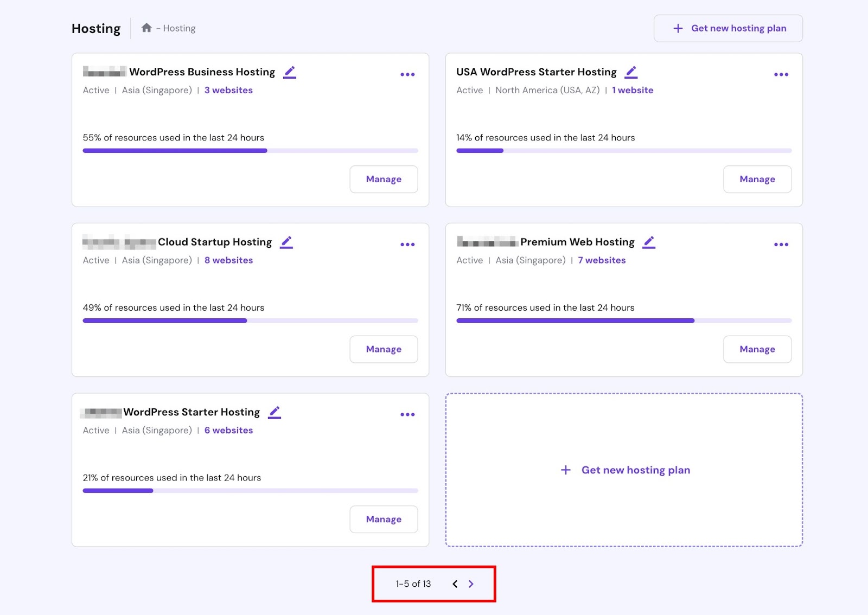Click the Hosting page heading

pos(96,28)
